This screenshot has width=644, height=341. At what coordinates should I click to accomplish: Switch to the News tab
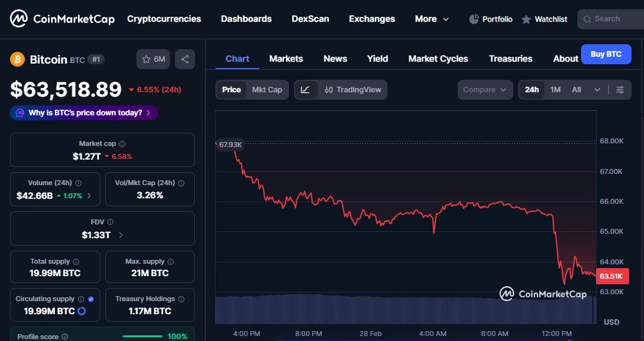coord(335,59)
